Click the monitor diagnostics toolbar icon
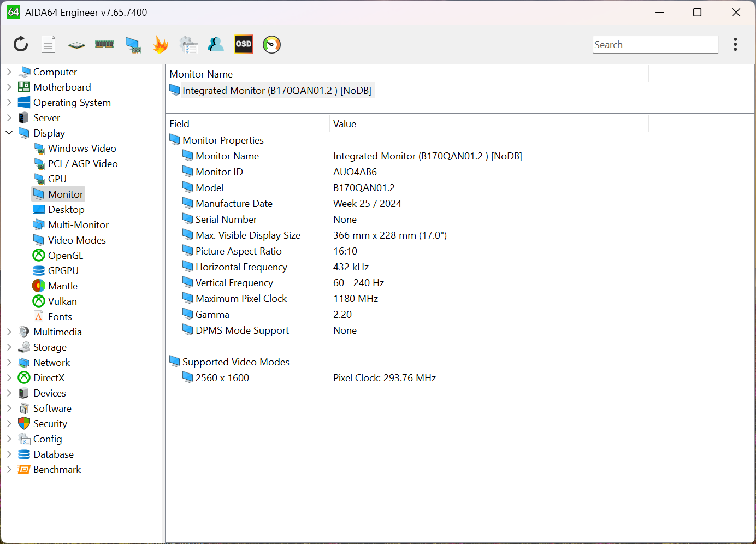This screenshot has height=544, width=756. (x=133, y=45)
